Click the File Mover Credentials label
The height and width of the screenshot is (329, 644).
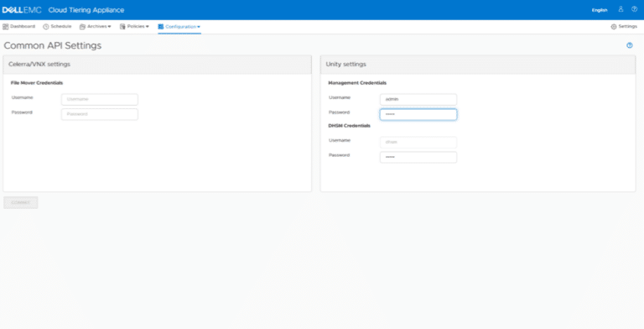coord(37,82)
